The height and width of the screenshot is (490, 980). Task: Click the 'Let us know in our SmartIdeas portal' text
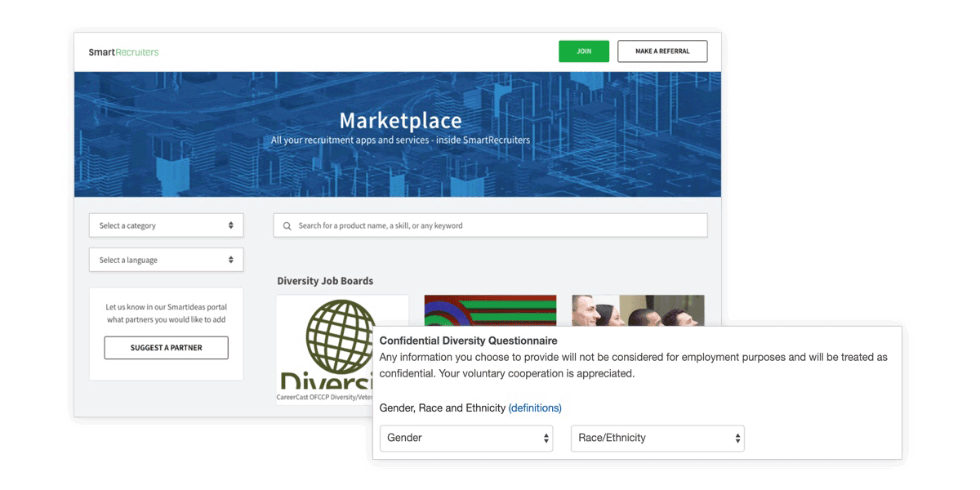[x=166, y=307]
